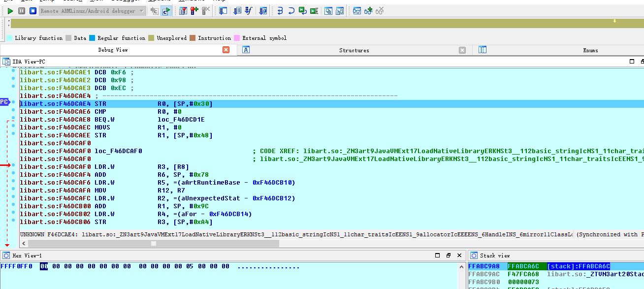Open the Remote ARMLinux/Android debugger dropdown
This screenshot has width=644, height=289.
[x=92, y=11]
